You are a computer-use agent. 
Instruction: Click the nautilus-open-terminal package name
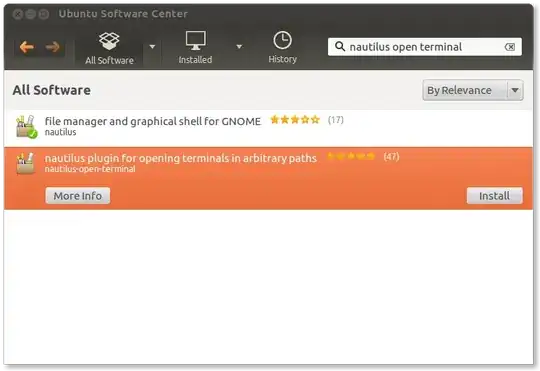coord(90,169)
